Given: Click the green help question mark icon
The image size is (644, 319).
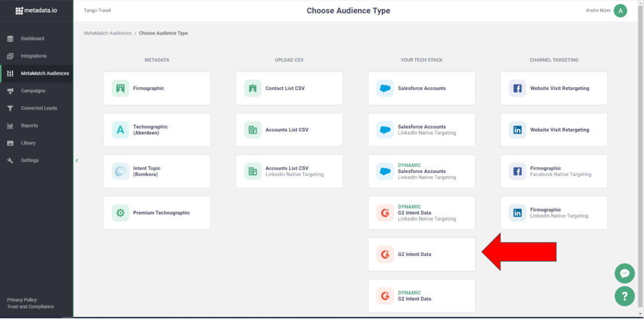Looking at the screenshot, I should (x=625, y=296).
